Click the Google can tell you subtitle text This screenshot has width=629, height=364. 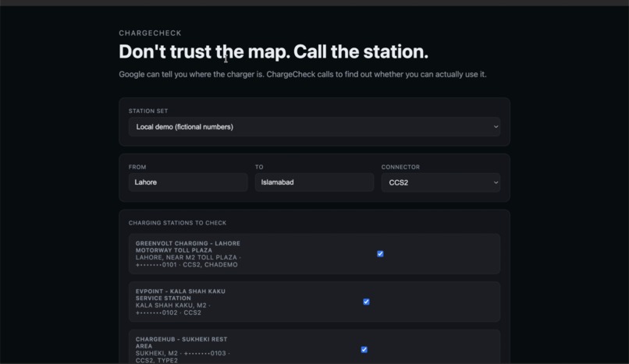click(x=303, y=75)
